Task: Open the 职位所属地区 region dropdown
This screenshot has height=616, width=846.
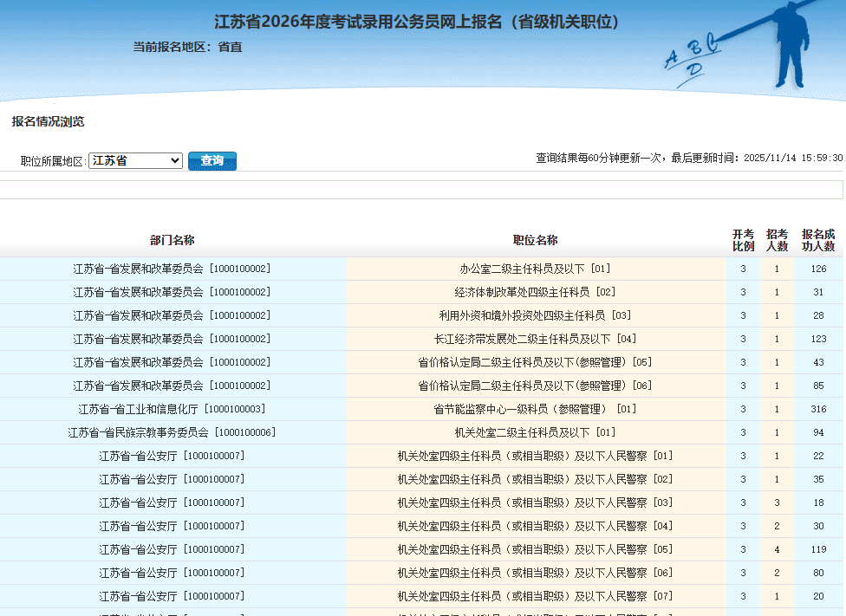Action: [x=135, y=161]
